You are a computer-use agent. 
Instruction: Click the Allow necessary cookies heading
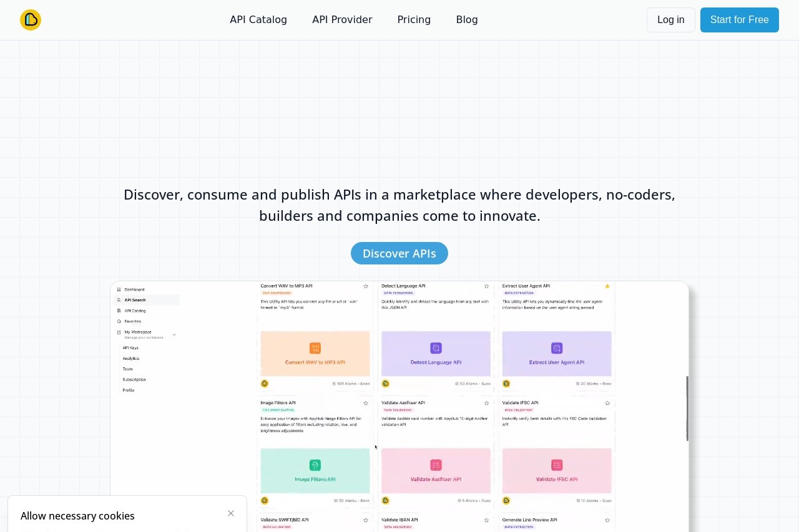point(77,516)
